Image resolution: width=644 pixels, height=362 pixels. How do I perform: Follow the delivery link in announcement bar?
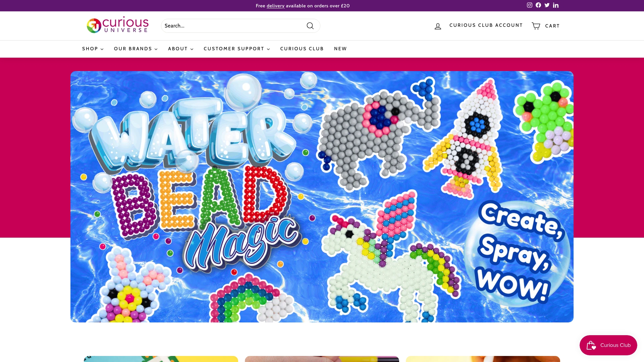(275, 6)
